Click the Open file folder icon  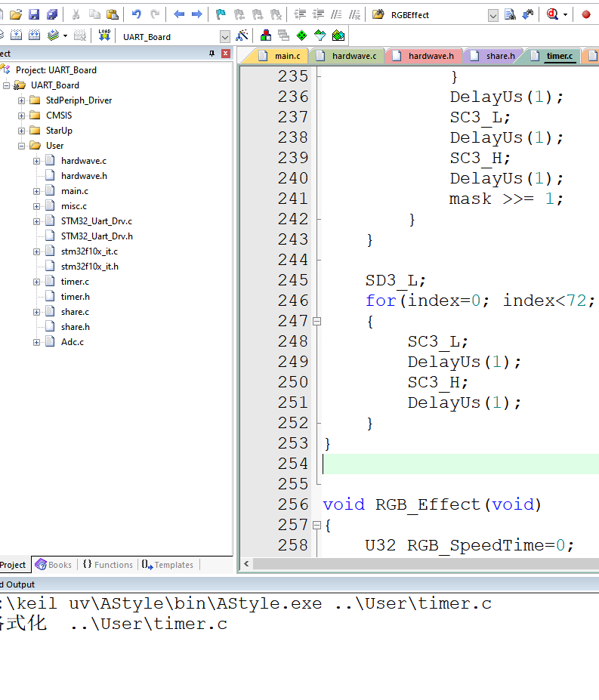tap(16, 15)
